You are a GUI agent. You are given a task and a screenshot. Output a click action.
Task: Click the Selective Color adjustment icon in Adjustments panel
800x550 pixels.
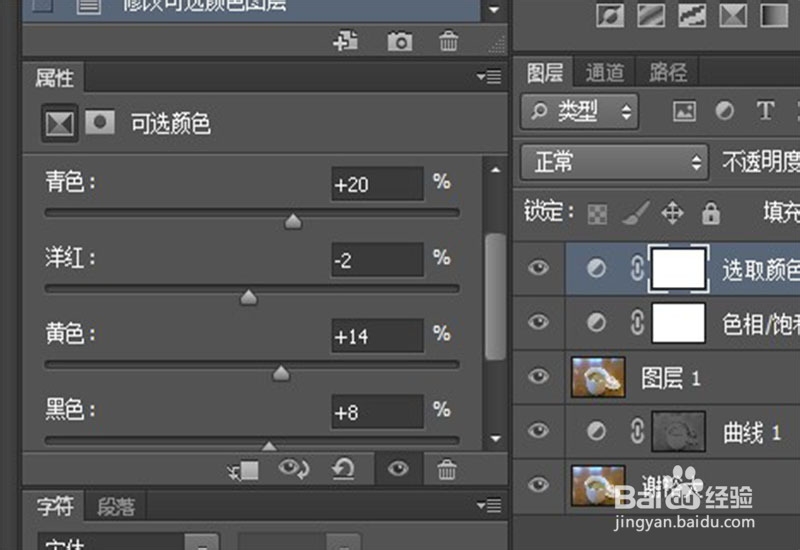tap(733, 15)
